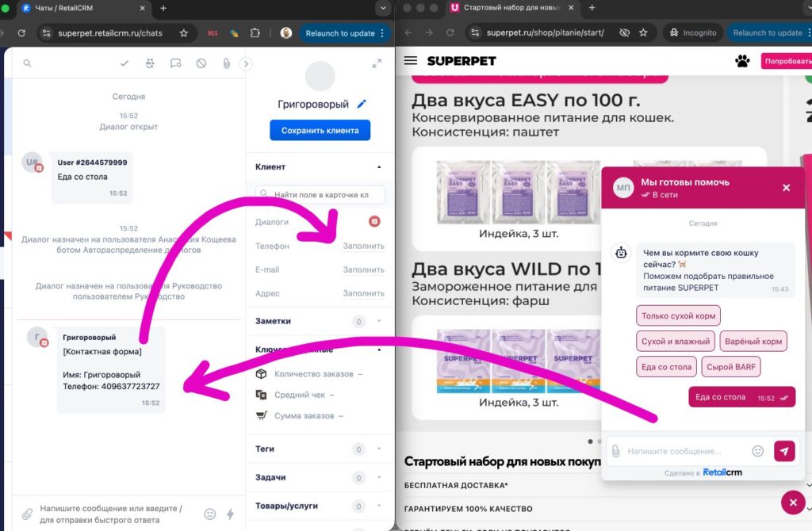The height and width of the screenshot is (531, 812).
Task: Click the quick reply lightning icon
Action: [x=231, y=514]
